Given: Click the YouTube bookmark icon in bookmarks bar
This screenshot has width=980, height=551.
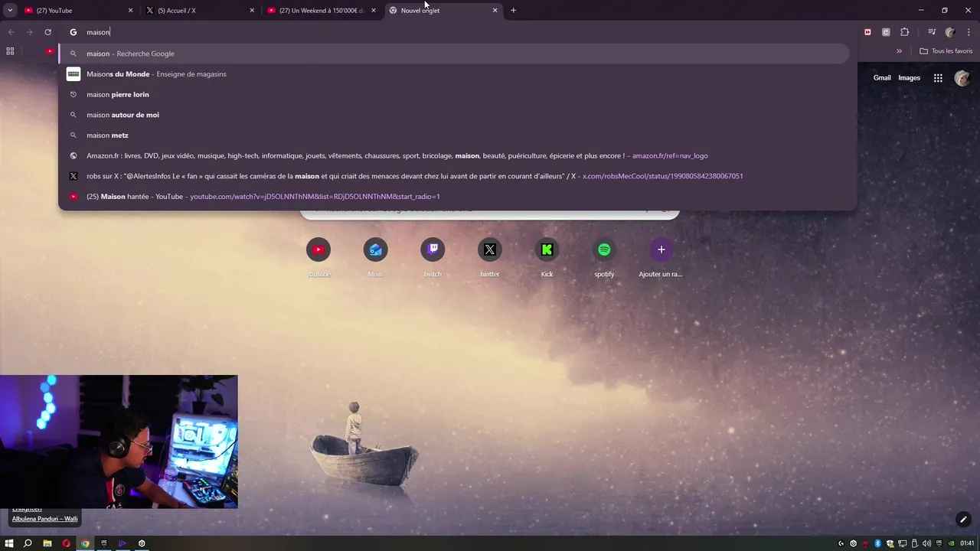Looking at the screenshot, I should [x=50, y=51].
